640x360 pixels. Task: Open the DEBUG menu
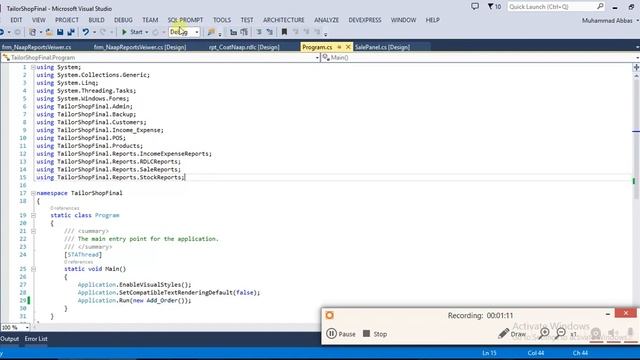point(123,20)
